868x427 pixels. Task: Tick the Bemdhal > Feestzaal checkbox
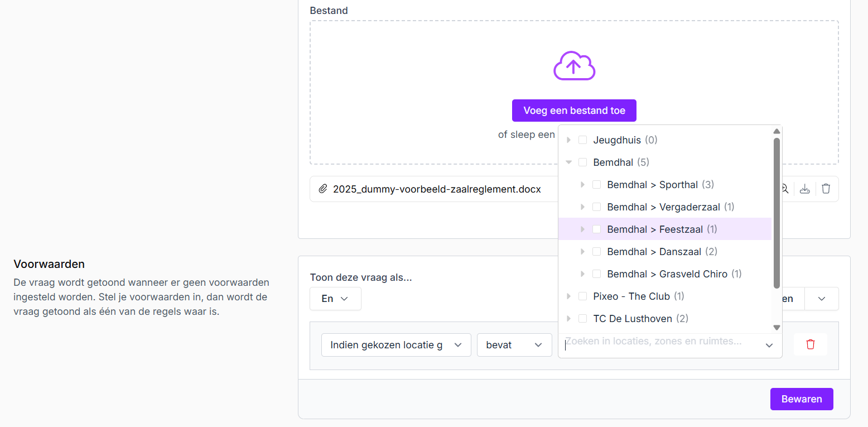[596, 229]
